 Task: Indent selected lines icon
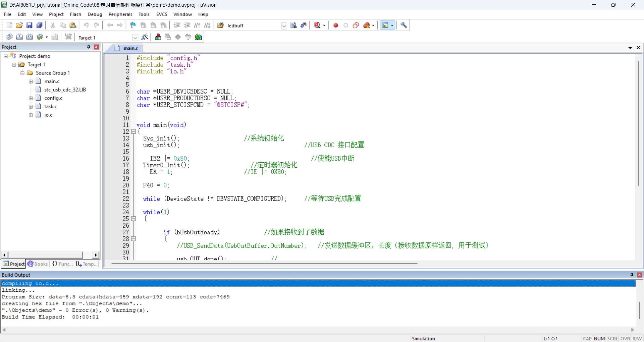point(177,25)
